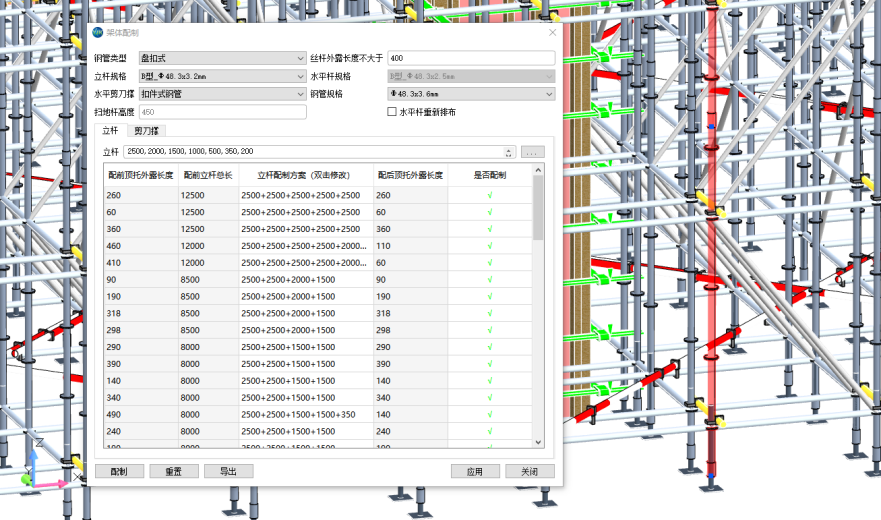881x520 pixels.
Task: Click the 丝杆外露长度不大于 input field
Action: click(470, 58)
